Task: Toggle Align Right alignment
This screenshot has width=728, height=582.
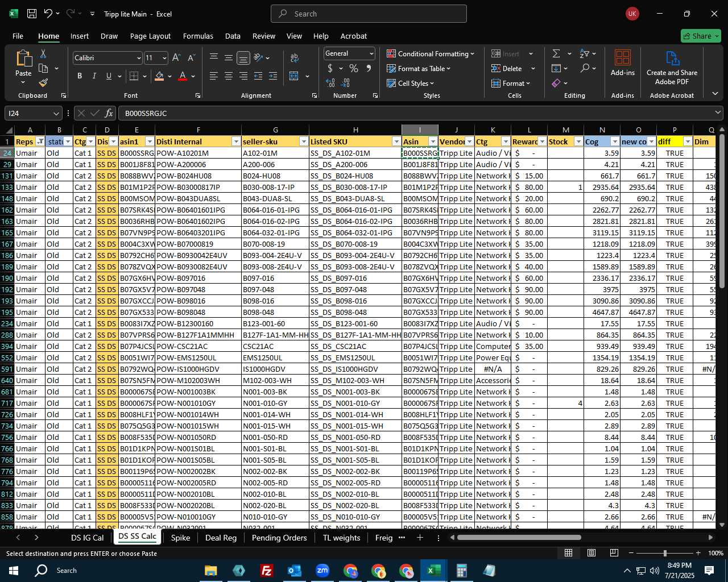Action: click(x=243, y=76)
